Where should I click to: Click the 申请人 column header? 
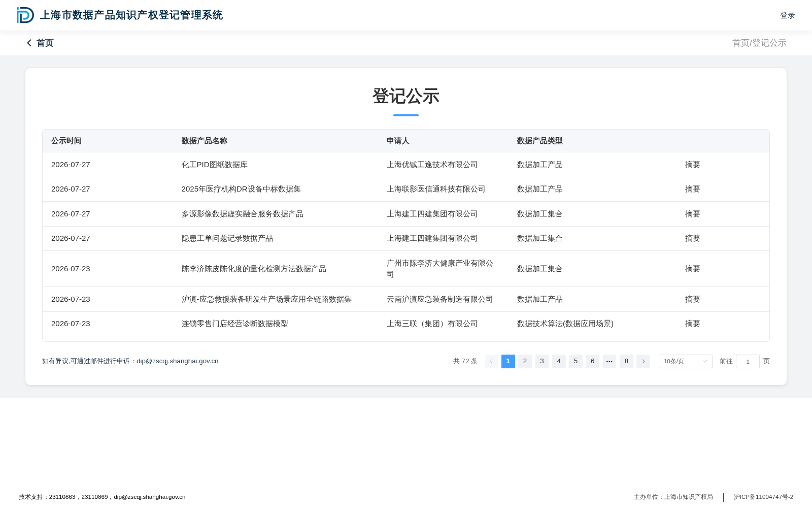[398, 141]
